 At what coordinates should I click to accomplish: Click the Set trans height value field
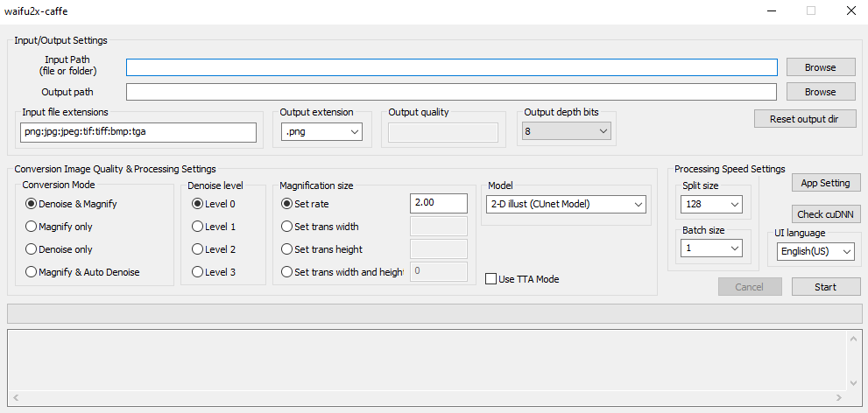click(x=439, y=248)
